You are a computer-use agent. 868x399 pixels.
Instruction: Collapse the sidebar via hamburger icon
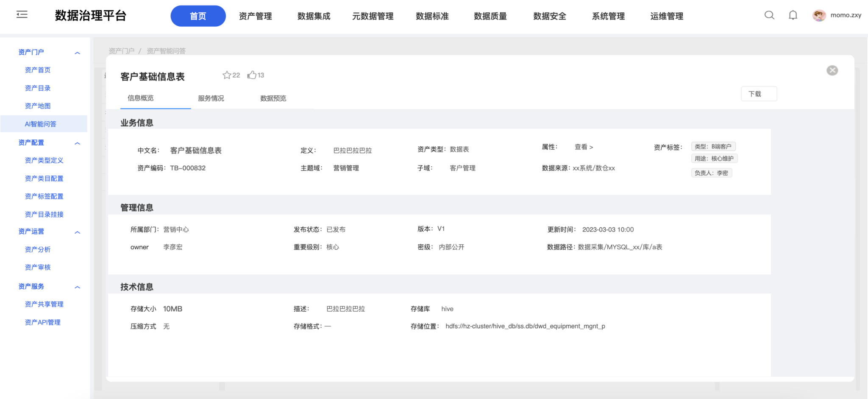coord(21,14)
